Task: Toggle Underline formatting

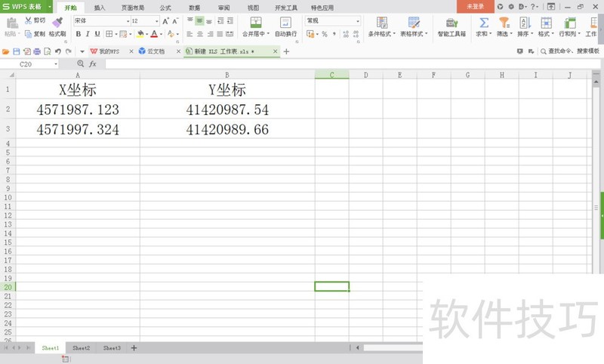Action: point(97,34)
